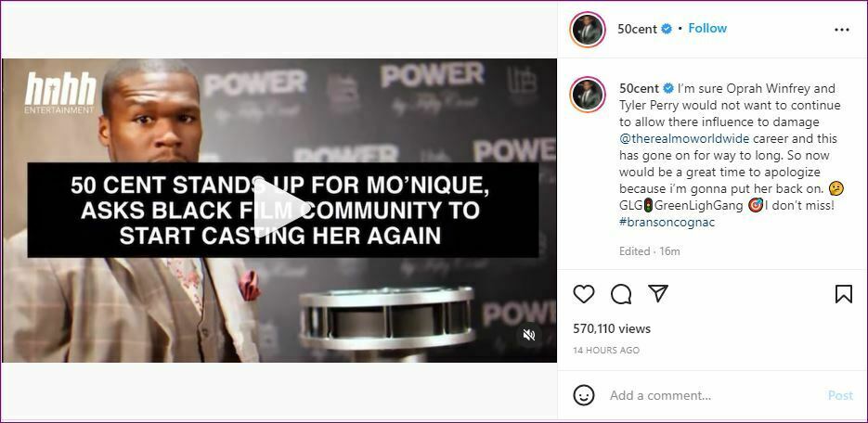
Task: Click the header 50cent profile avatar
Action: pos(588,30)
